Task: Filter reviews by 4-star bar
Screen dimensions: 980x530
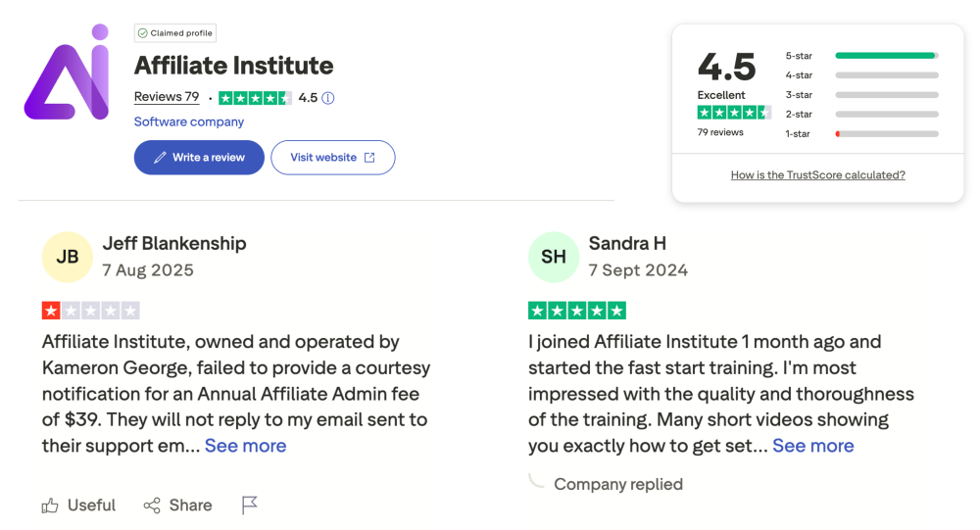Action: click(x=886, y=75)
